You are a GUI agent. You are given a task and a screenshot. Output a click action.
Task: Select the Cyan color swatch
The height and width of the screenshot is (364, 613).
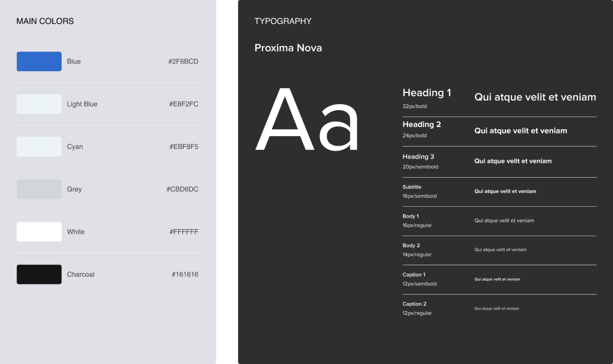(39, 146)
